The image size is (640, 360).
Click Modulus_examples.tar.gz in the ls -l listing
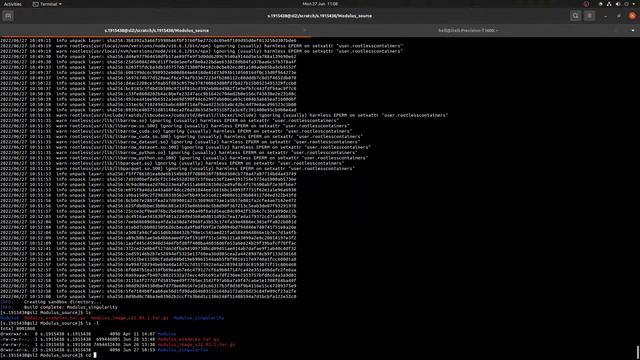click(x=188, y=339)
